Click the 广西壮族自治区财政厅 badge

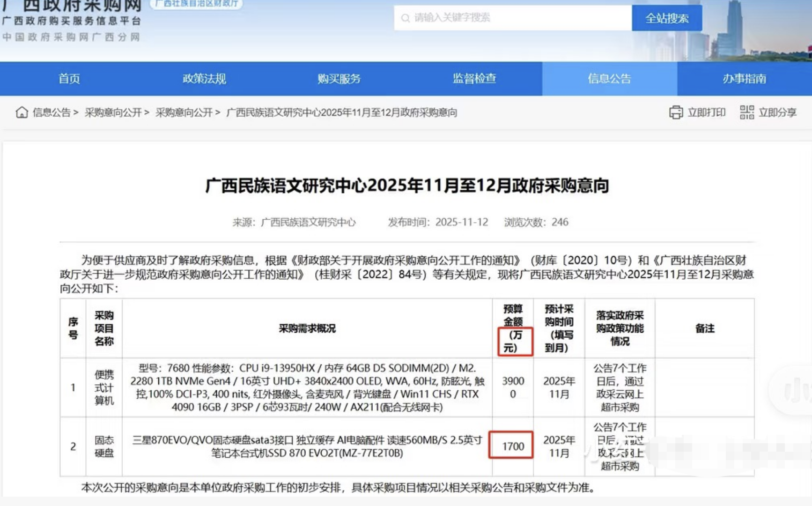pyautogui.click(x=197, y=4)
